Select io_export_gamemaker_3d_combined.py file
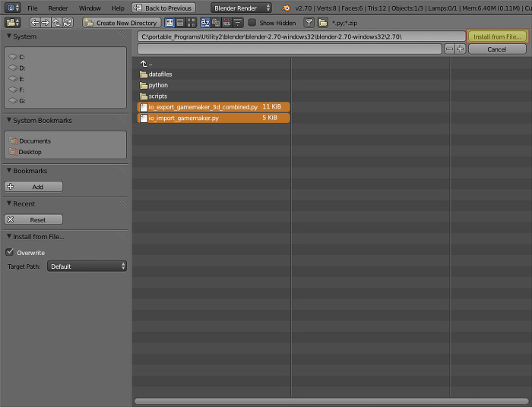The height and width of the screenshot is (407, 532). (x=214, y=107)
